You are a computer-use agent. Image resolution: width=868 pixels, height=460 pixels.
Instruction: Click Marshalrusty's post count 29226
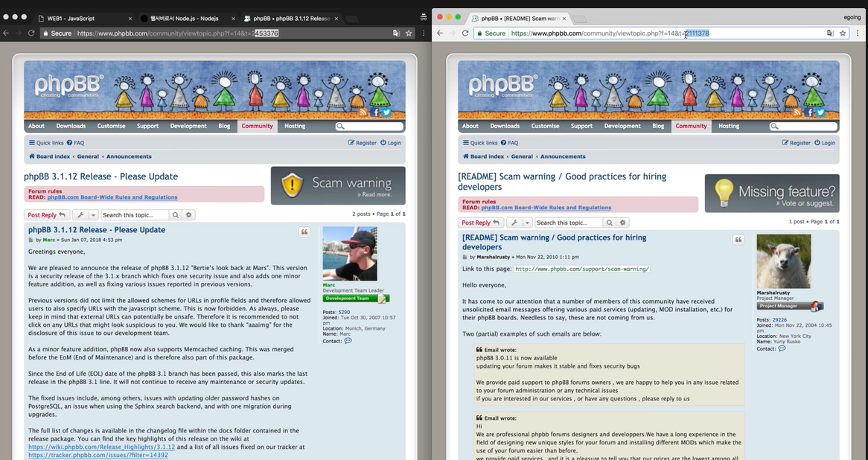pyautogui.click(x=779, y=320)
